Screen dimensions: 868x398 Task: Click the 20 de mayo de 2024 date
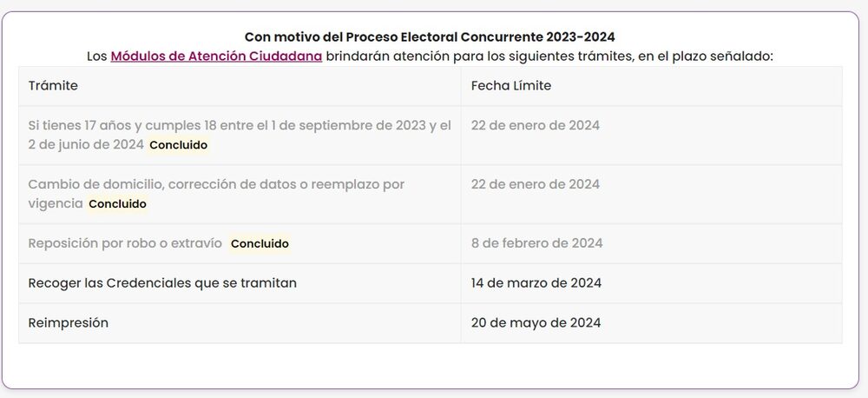point(536,323)
